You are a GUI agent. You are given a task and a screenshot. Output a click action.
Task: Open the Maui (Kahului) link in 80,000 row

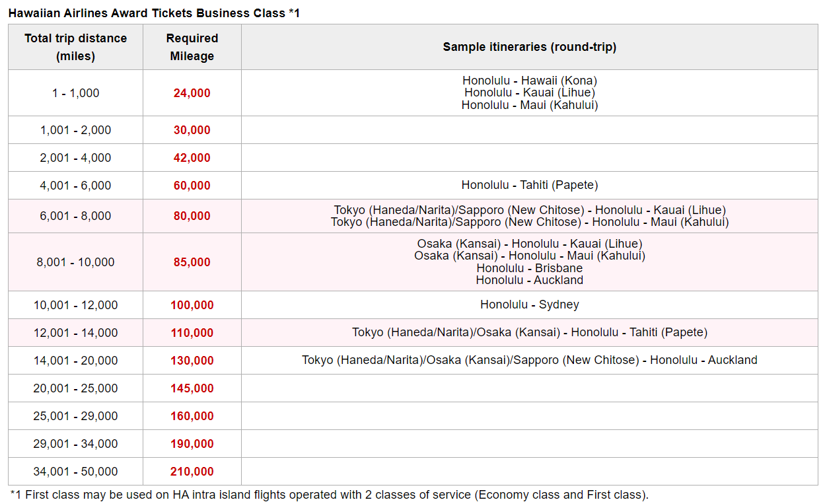click(690, 222)
